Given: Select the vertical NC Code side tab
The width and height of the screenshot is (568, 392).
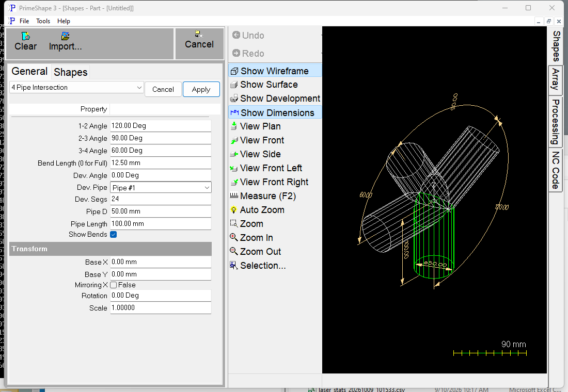Looking at the screenshot, I should coord(556,170).
